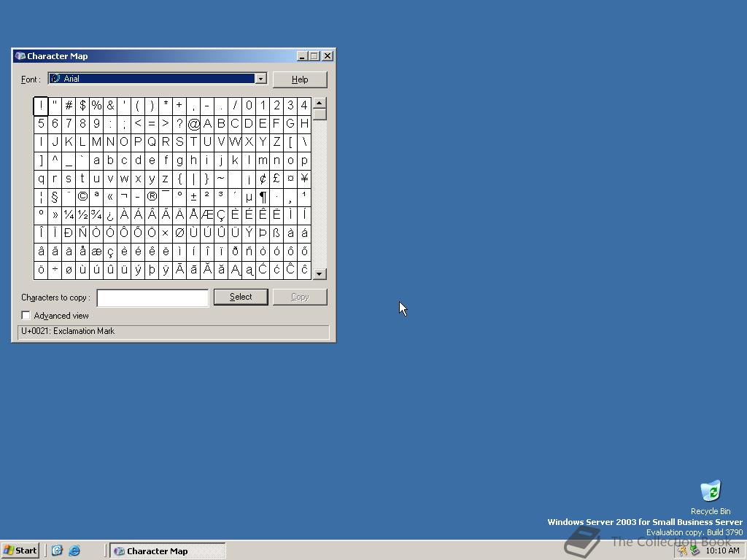Select the © copyright symbol cell
The width and height of the screenshot is (747, 560).
82,197
